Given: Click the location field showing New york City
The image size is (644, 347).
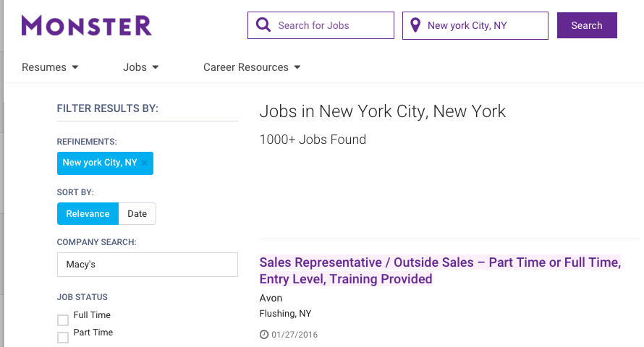Looking at the screenshot, I should (483, 25).
